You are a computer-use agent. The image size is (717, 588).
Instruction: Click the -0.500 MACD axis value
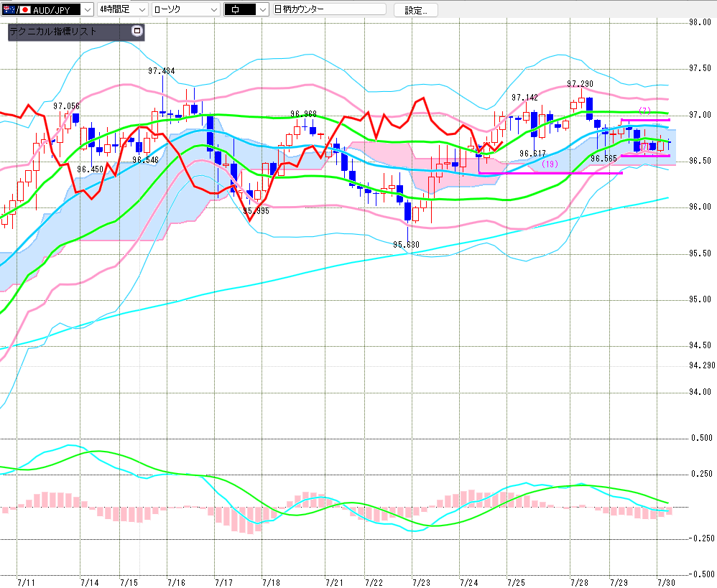click(700, 574)
